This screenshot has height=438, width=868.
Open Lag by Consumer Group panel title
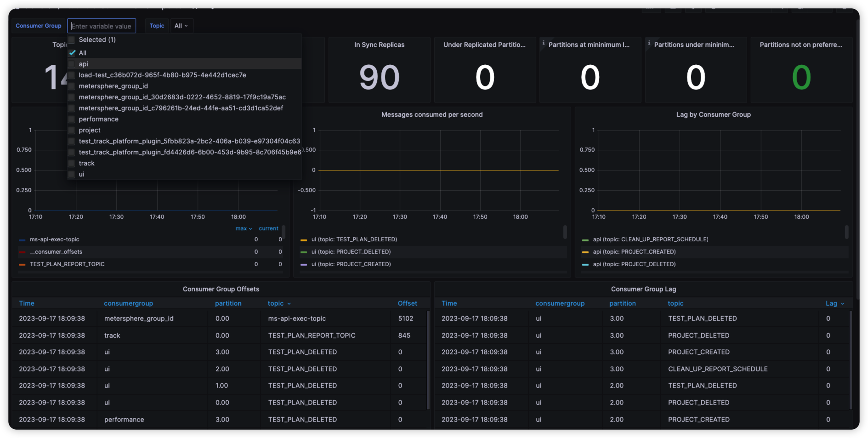[x=714, y=114]
